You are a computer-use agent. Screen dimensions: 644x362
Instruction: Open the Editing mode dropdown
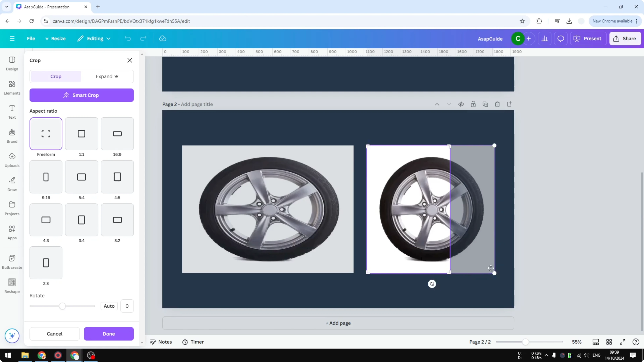pyautogui.click(x=94, y=38)
